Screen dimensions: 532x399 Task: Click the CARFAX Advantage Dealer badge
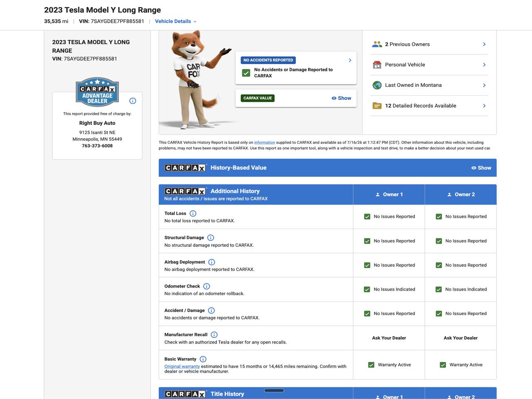97,92
